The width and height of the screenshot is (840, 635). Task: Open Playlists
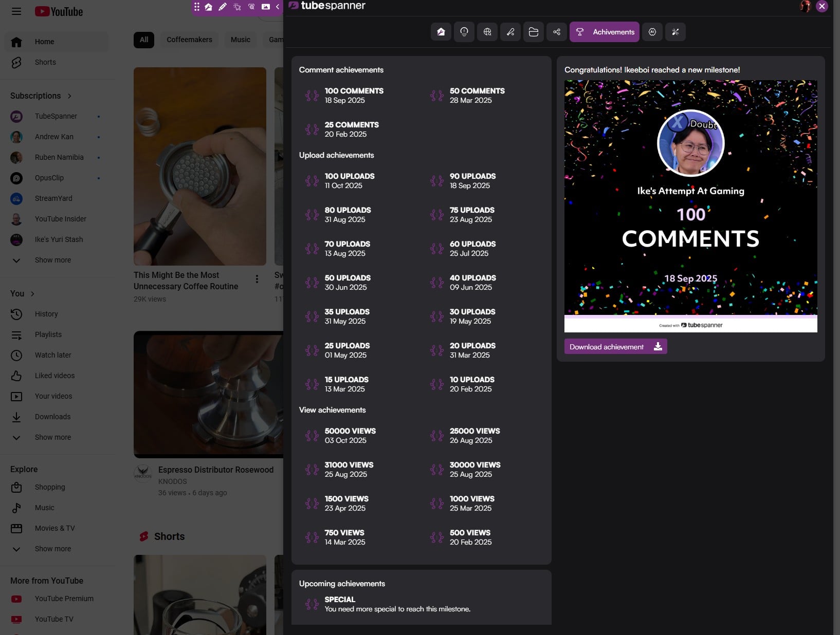point(57,334)
